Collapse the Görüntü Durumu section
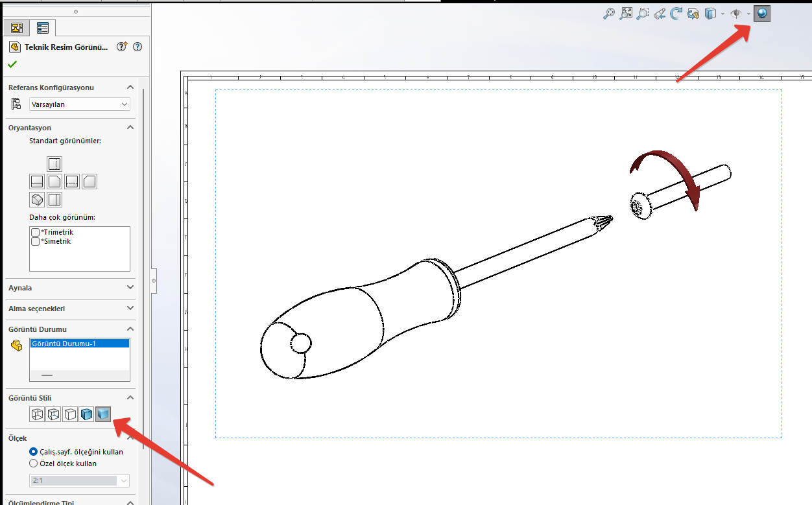This screenshot has width=812, height=505. (130, 329)
